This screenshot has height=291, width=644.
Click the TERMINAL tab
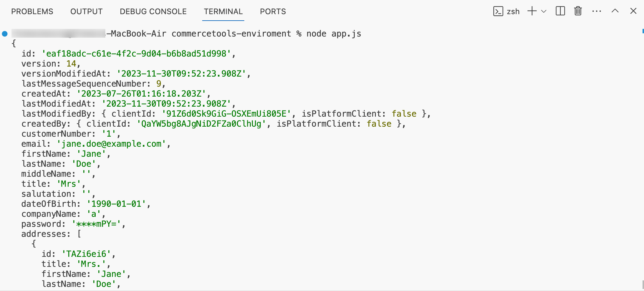[223, 11]
